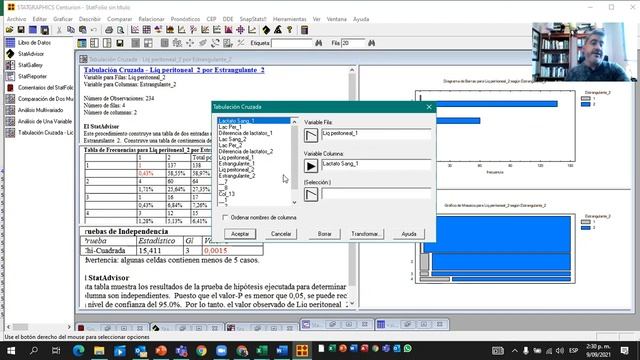The image size is (640, 360).
Task: Click the Cancelar button
Action: click(x=281, y=234)
